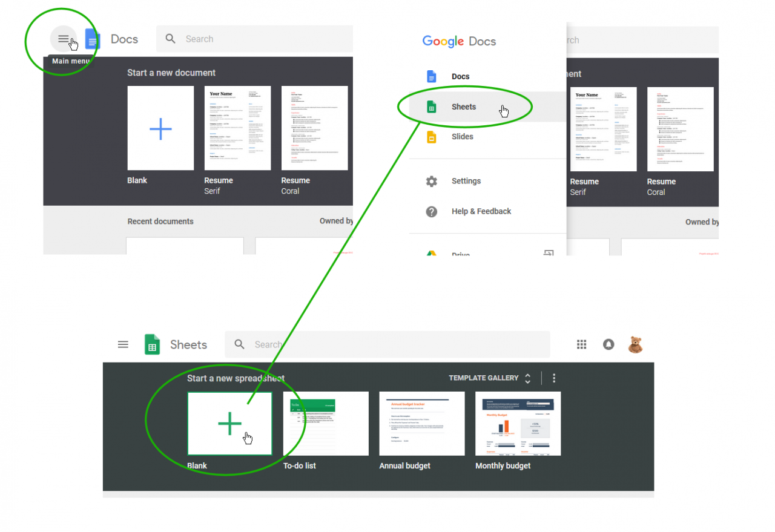The height and width of the screenshot is (532, 775).
Task: Open the Monthly budget template
Action: pos(518,424)
